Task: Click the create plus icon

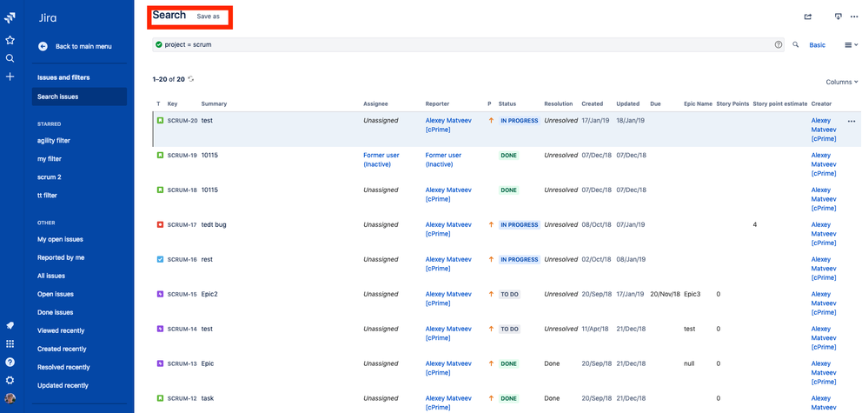Action: [10, 77]
